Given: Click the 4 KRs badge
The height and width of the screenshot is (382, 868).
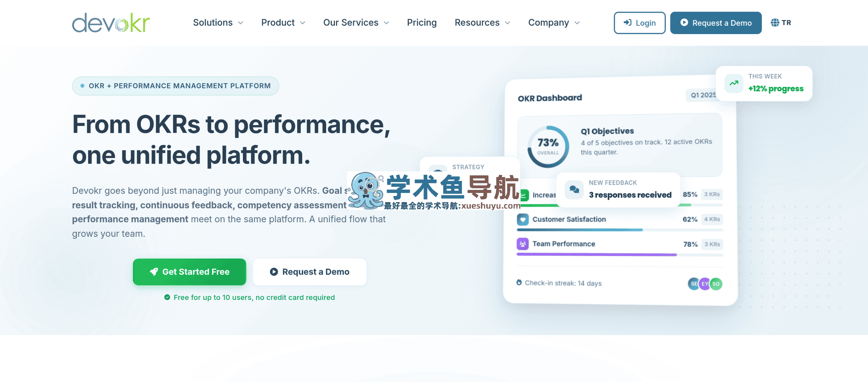Looking at the screenshot, I should [x=712, y=219].
